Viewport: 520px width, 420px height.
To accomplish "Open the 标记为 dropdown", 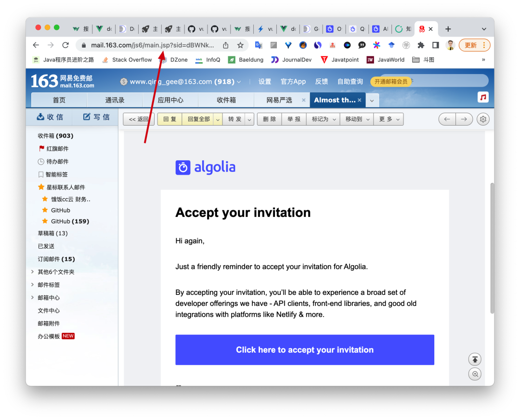I will coord(324,119).
